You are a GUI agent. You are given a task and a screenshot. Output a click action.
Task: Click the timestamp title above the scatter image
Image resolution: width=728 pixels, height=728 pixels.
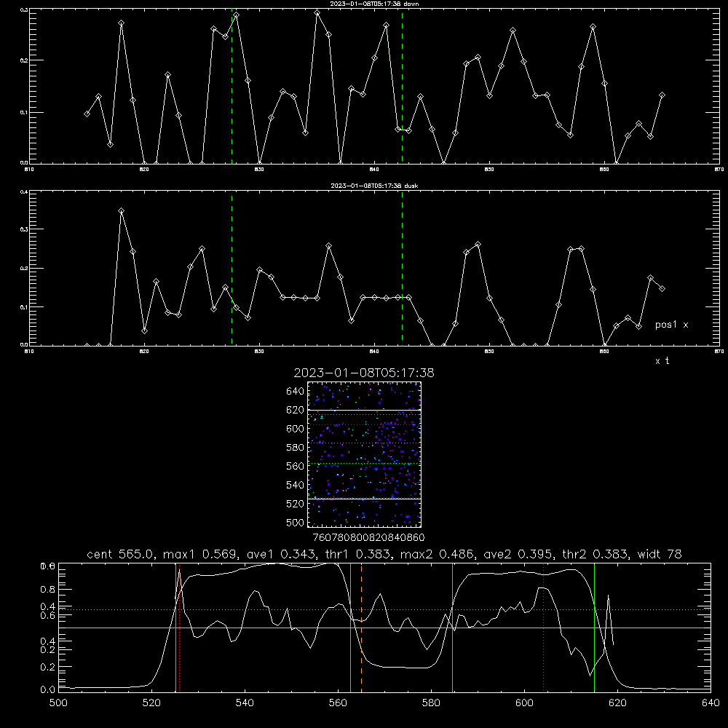[364, 373]
